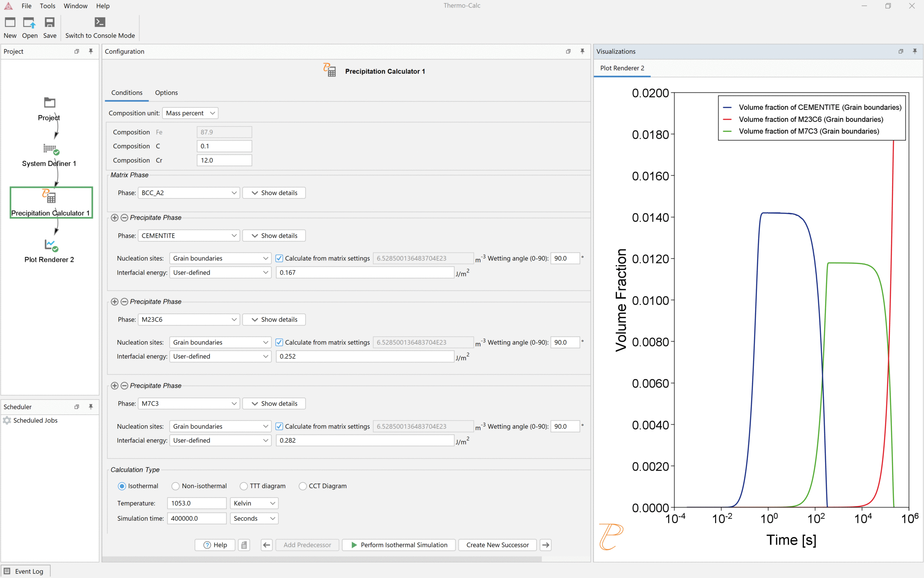Remove the M23C6 precipitate phase
The width and height of the screenshot is (924, 578).
point(124,302)
